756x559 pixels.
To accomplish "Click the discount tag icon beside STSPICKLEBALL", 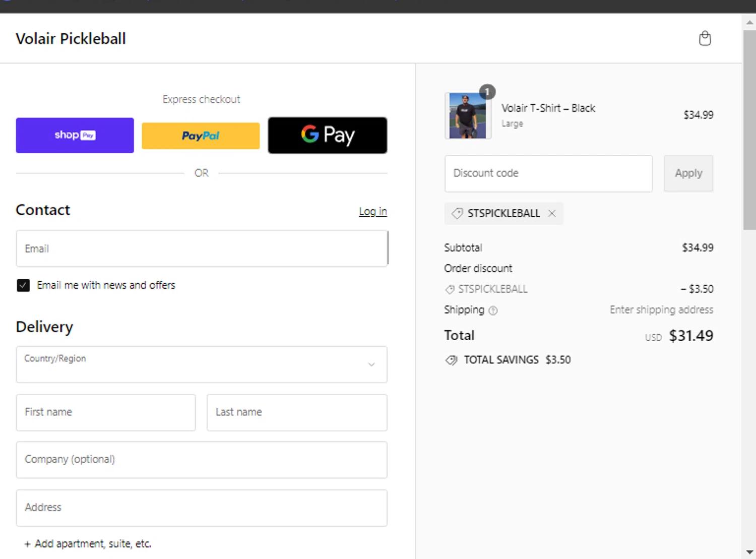I will [457, 214].
